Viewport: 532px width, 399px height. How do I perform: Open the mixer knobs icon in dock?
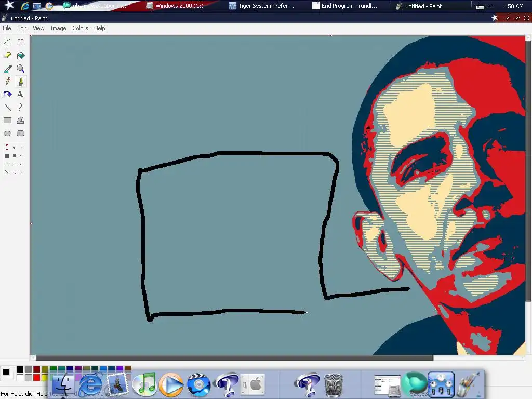pyautogui.click(x=441, y=385)
